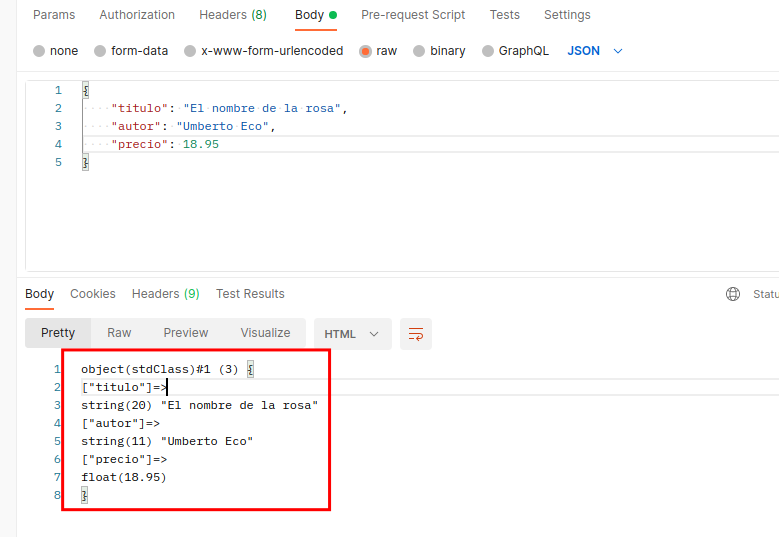Open the Tests tab
The height and width of the screenshot is (537, 779).
coord(504,15)
